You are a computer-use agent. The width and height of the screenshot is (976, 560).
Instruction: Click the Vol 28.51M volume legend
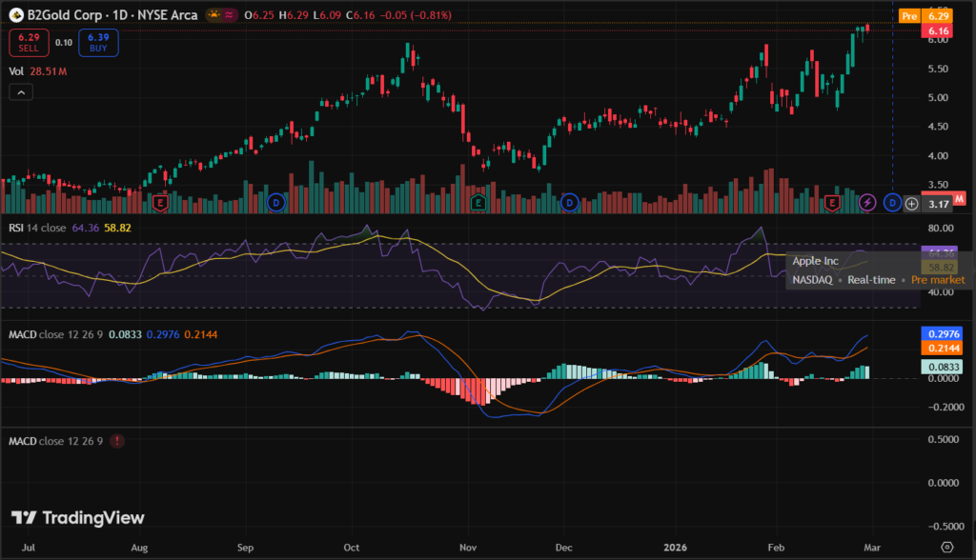(x=34, y=70)
